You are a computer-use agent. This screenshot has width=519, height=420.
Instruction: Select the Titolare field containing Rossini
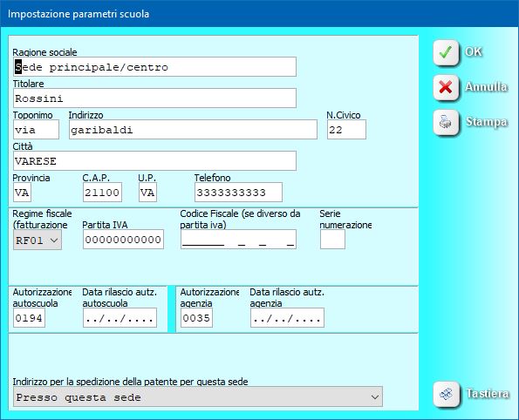154,98
